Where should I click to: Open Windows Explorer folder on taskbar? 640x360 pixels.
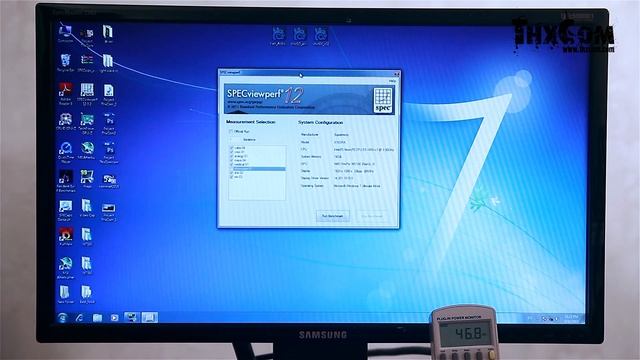(x=97, y=318)
